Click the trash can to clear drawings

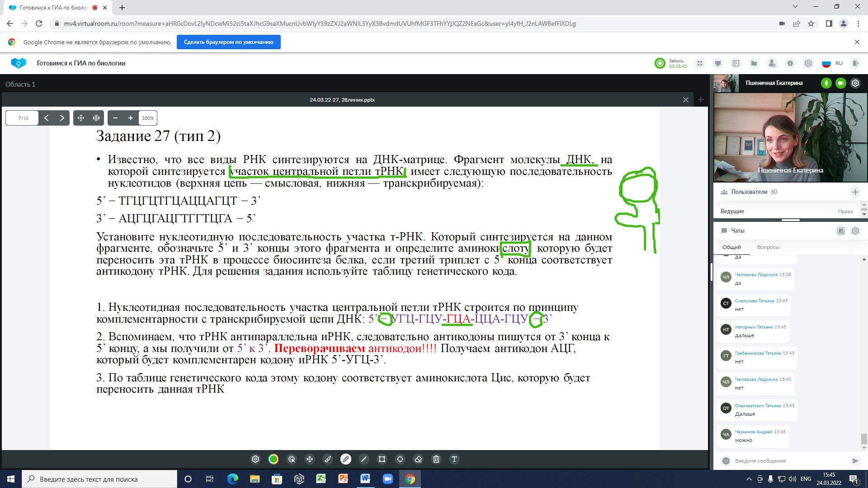tap(436, 459)
